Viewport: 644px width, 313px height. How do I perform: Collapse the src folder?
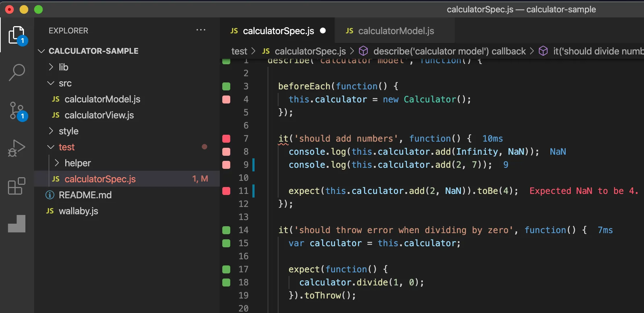51,83
